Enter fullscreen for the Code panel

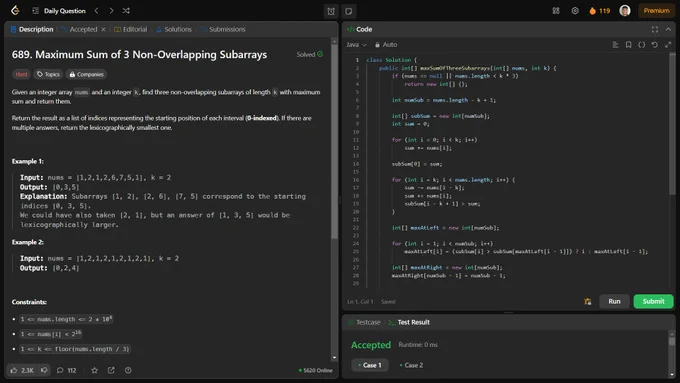655,29
